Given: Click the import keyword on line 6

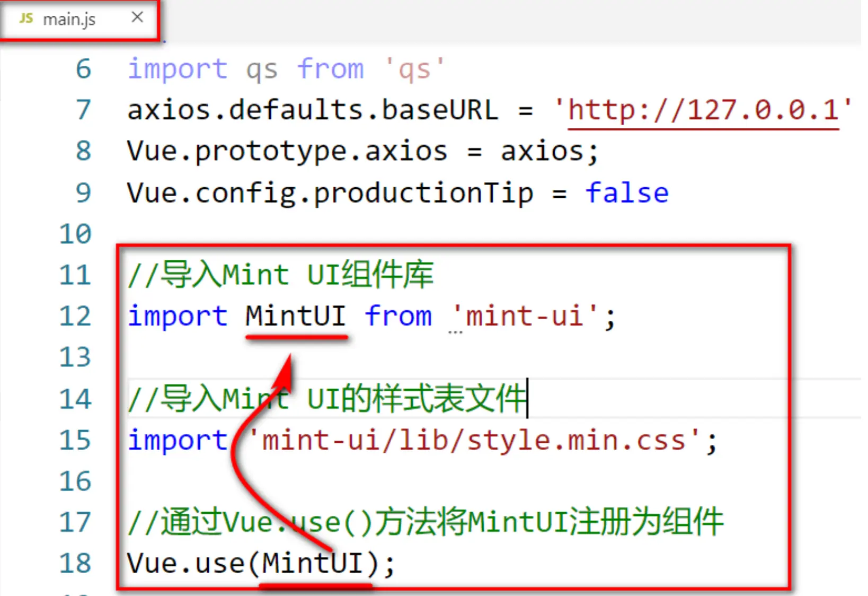Looking at the screenshot, I should (x=178, y=69).
